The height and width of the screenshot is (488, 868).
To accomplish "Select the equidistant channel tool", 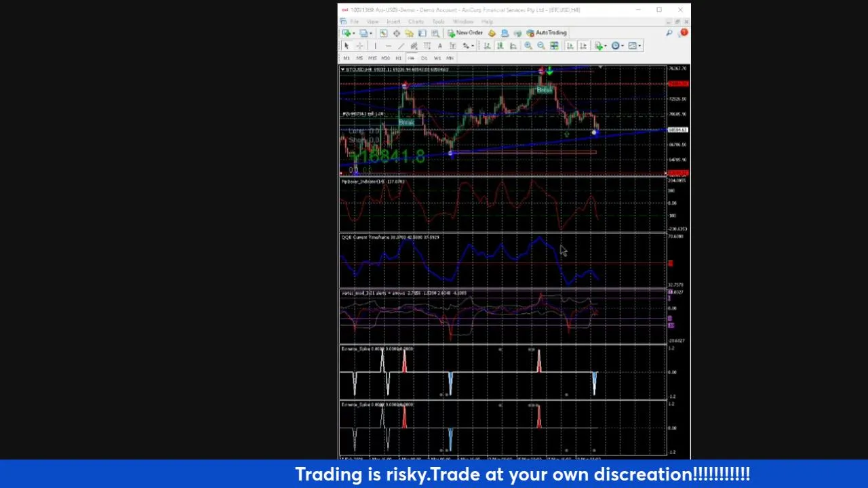I will (414, 45).
